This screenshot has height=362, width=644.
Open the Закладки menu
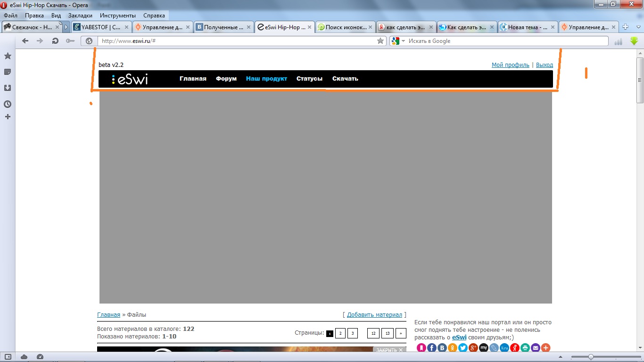pyautogui.click(x=80, y=16)
